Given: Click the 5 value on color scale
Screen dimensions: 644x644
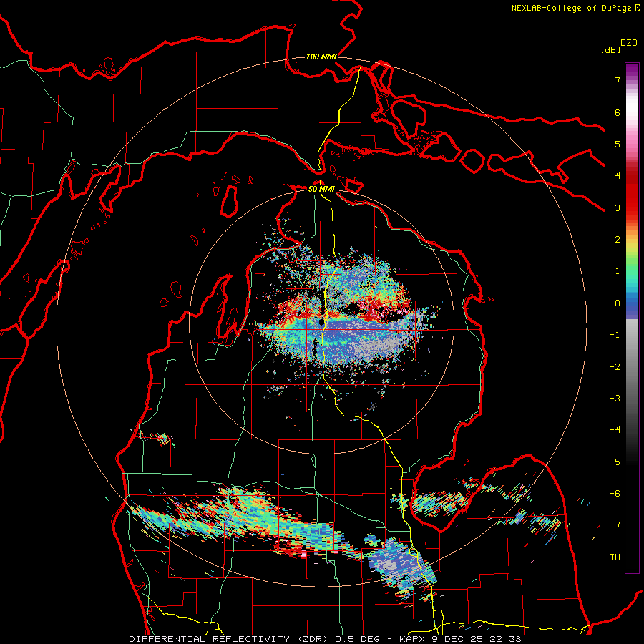Looking at the screenshot, I should point(617,144).
